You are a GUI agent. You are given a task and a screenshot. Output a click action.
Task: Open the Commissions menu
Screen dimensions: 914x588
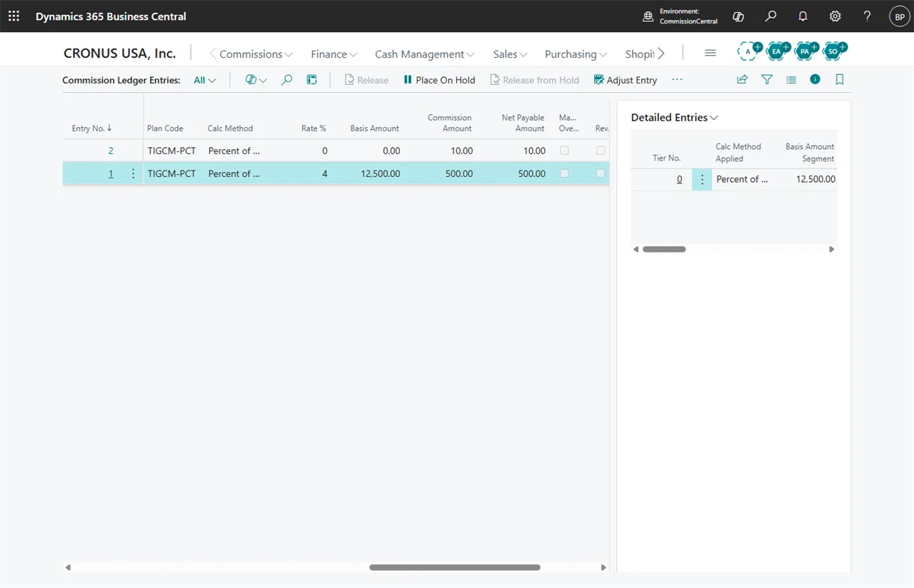[256, 54]
